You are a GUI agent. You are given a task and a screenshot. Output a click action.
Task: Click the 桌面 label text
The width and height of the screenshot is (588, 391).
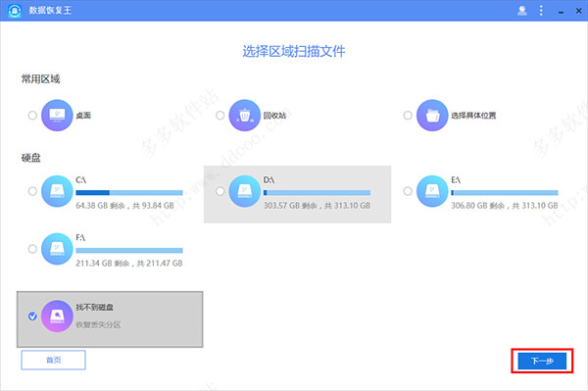pyautogui.click(x=83, y=115)
